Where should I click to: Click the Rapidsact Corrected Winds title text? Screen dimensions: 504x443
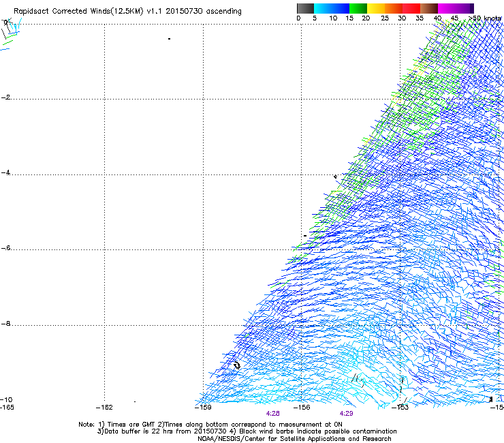coord(127,12)
